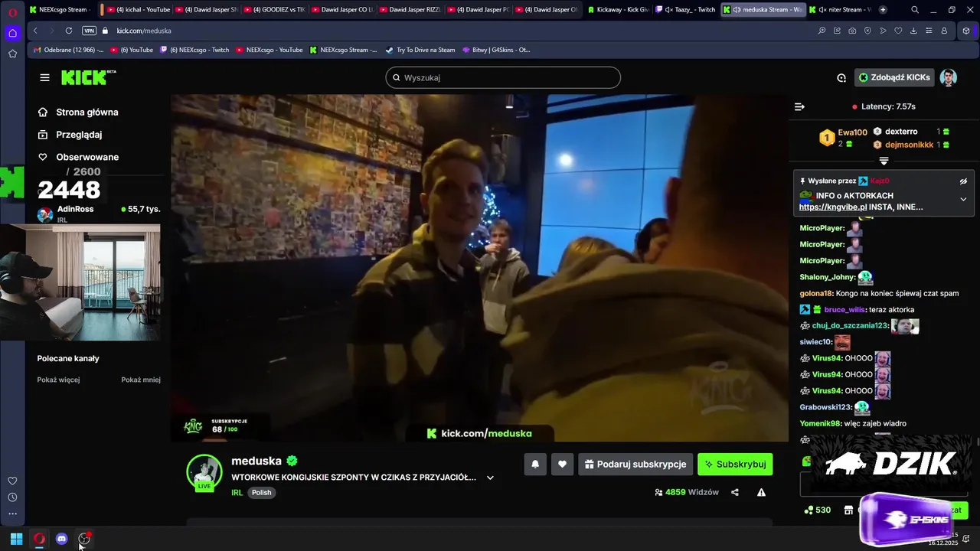The image size is (980, 551).
Task: Toggle notification bell for meduska
Action: point(535,464)
